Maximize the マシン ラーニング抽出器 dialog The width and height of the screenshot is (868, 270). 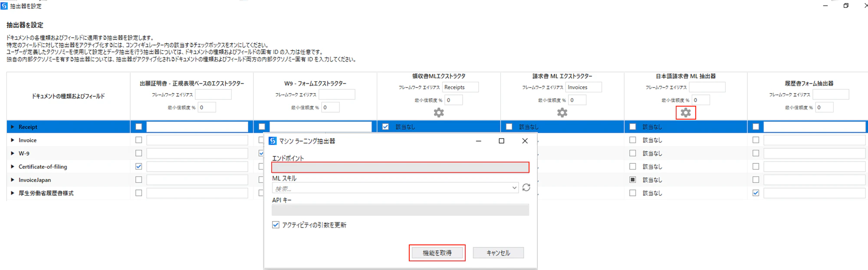(x=501, y=141)
